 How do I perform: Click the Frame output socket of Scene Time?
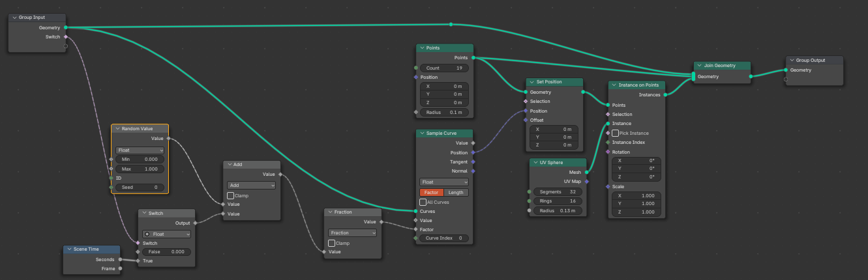[x=120, y=268]
